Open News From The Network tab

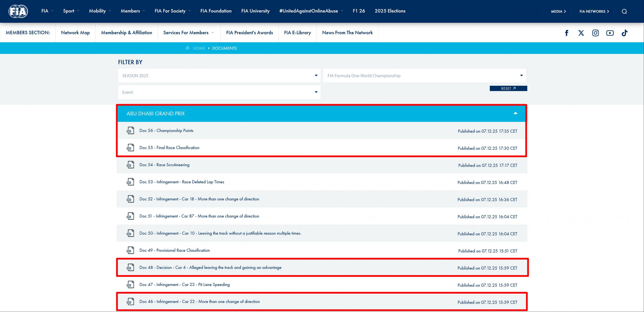pos(347,33)
